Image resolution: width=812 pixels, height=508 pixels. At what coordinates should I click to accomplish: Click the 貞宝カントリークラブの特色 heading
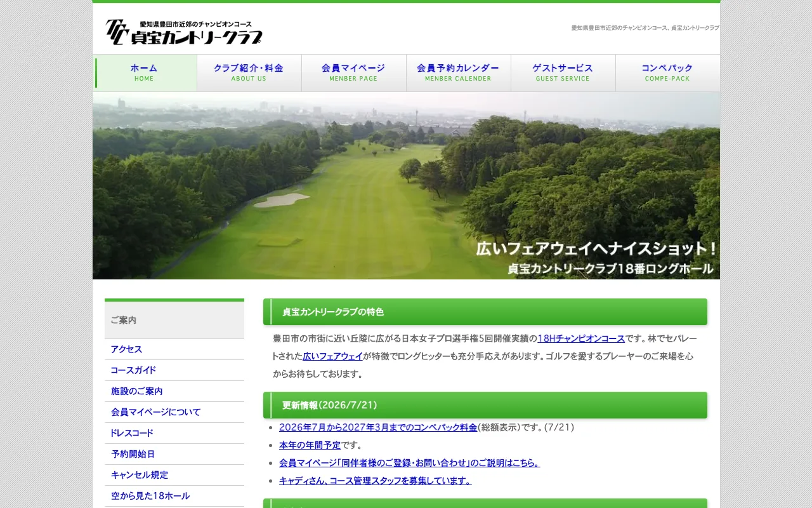(x=485, y=312)
